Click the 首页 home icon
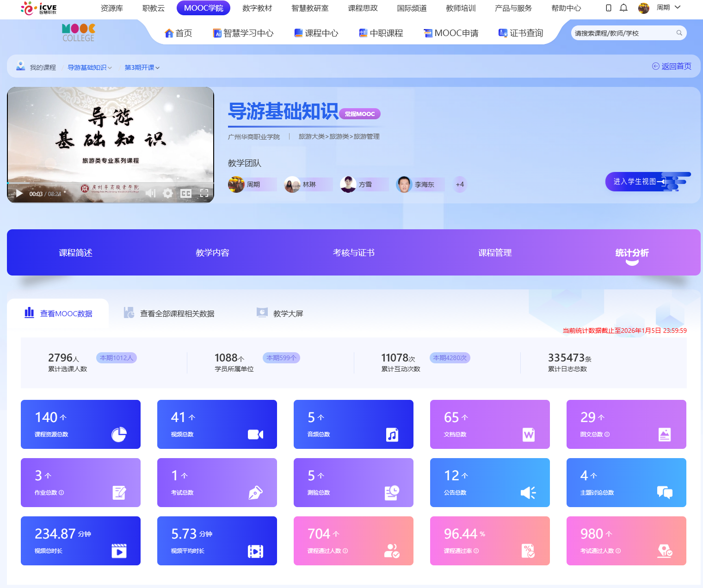Viewport: 703px width, 588px height. (169, 33)
